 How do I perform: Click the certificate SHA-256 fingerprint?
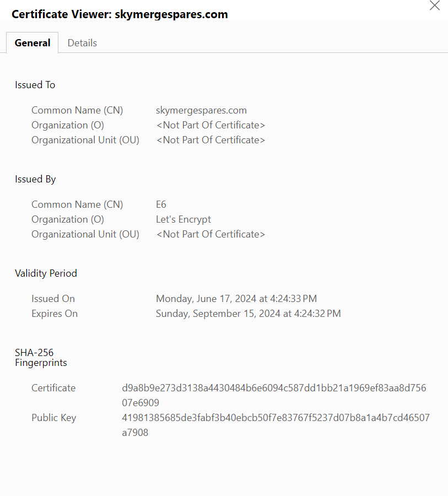coord(274,395)
